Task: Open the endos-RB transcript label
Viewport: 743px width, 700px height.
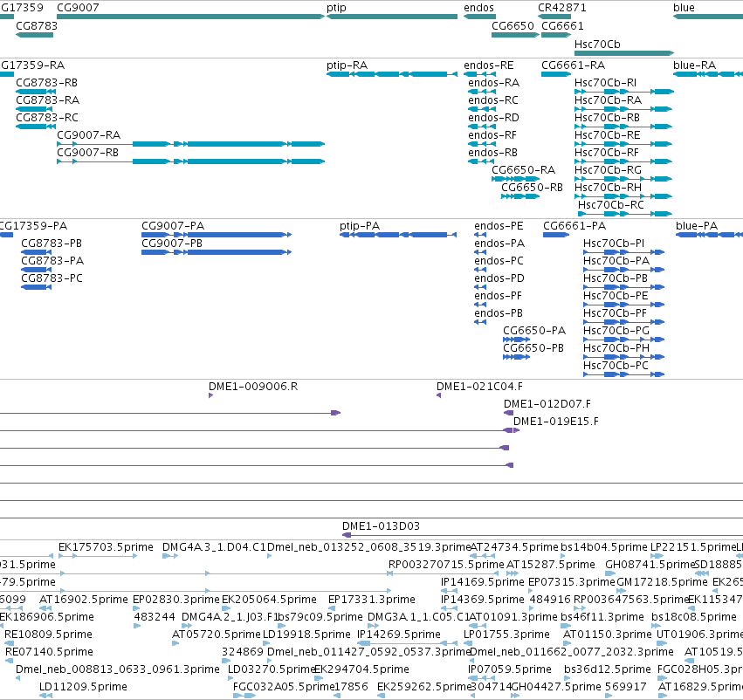Action: coord(492,153)
